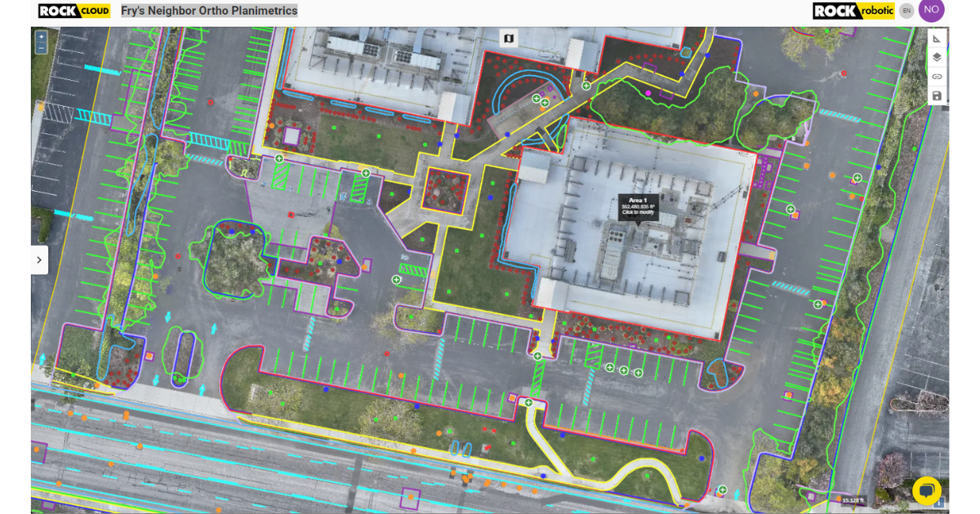Click the save icon
Viewport: 980px width, 514px height.
click(x=937, y=95)
